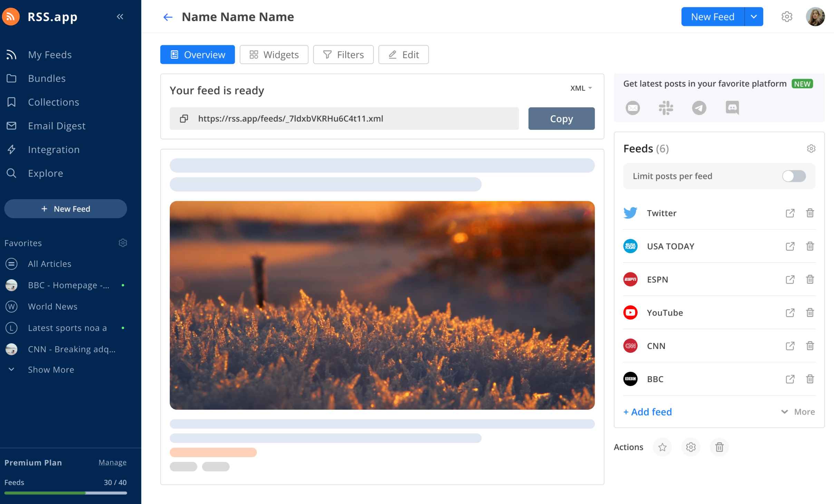Viewport: 834px width, 504px height.
Task: Click the Telegram integration icon
Action: pos(699,108)
